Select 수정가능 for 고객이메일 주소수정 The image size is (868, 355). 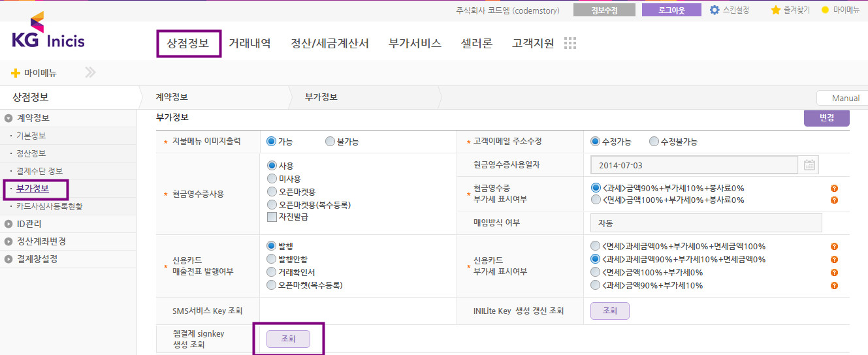pyautogui.click(x=595, y=142)
